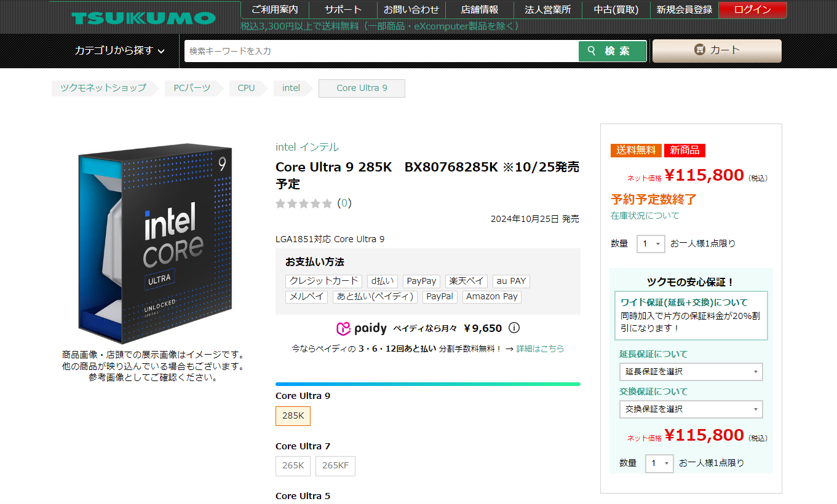837x504 pixels.
Task: Click 新規会員登録 link
Action: click(x=684, y=10)
